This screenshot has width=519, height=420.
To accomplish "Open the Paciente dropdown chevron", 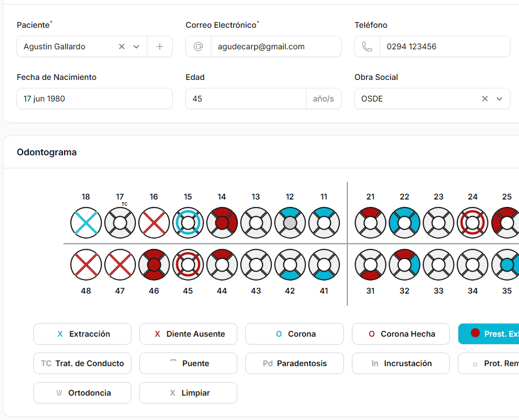I will [x=136, y=47].
